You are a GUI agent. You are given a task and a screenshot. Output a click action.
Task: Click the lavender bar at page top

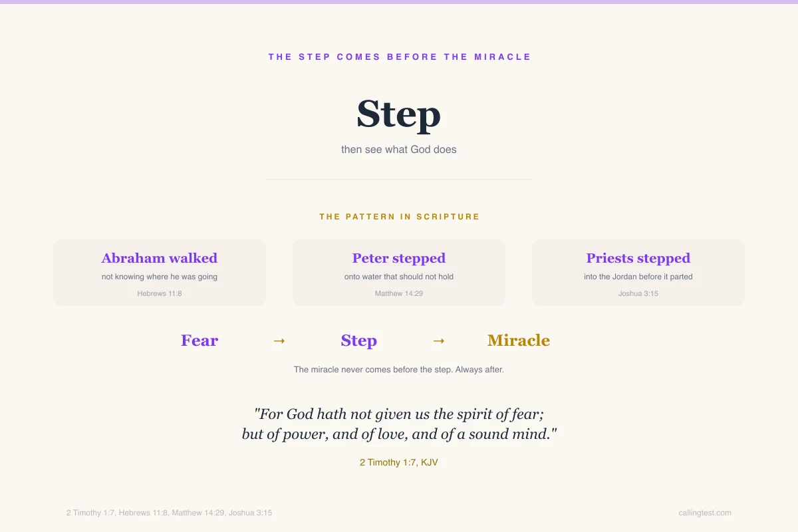pyautogui.click(x=399, y=2)
